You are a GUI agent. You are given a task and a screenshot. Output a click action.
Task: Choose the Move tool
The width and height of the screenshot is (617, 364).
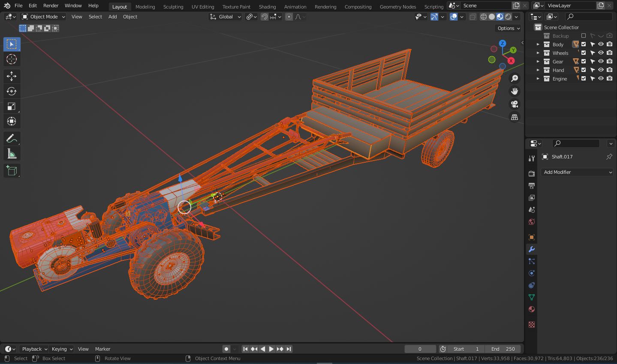tap(12, 76)
